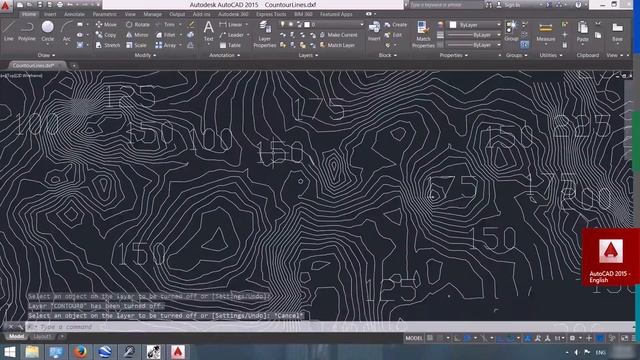Click the Base view icon
The height and width of the screenshot is (360, 640).
click(x=618, y=31)
